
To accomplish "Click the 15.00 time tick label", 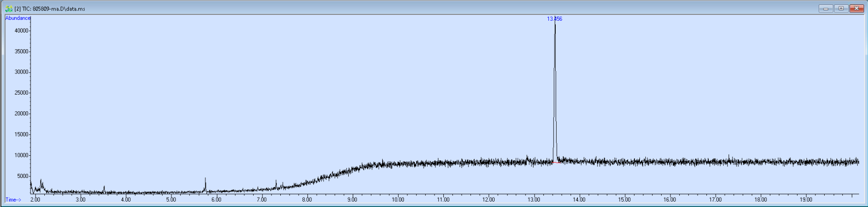I will tap(625, 200).
